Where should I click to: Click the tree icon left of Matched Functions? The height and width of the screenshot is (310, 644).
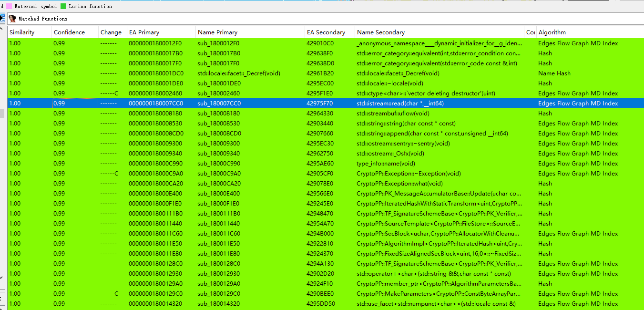point(2,19)
